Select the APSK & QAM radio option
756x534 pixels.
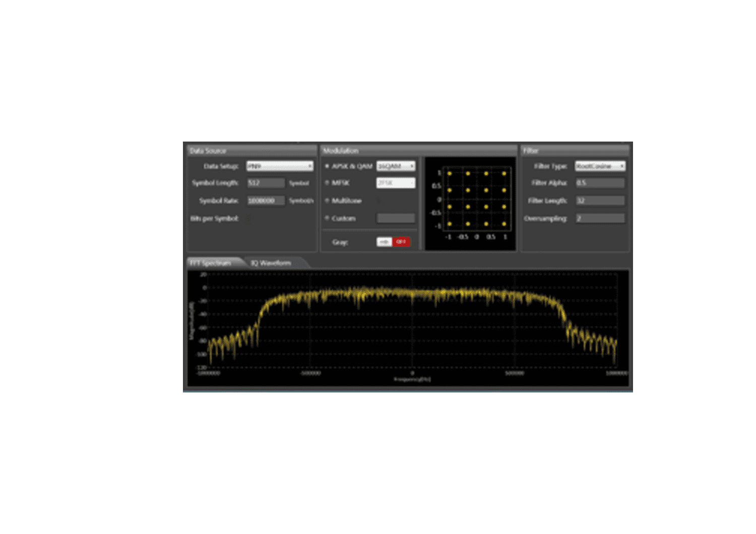pos(327,166)
